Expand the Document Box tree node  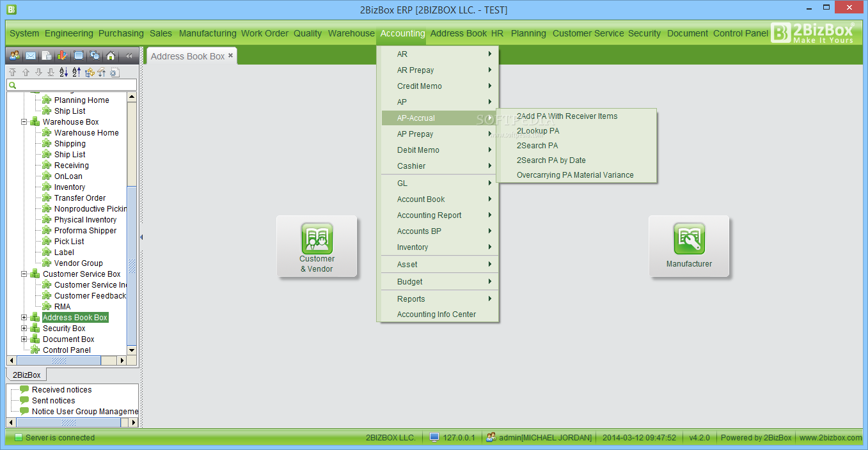click(x=24, y=339)
